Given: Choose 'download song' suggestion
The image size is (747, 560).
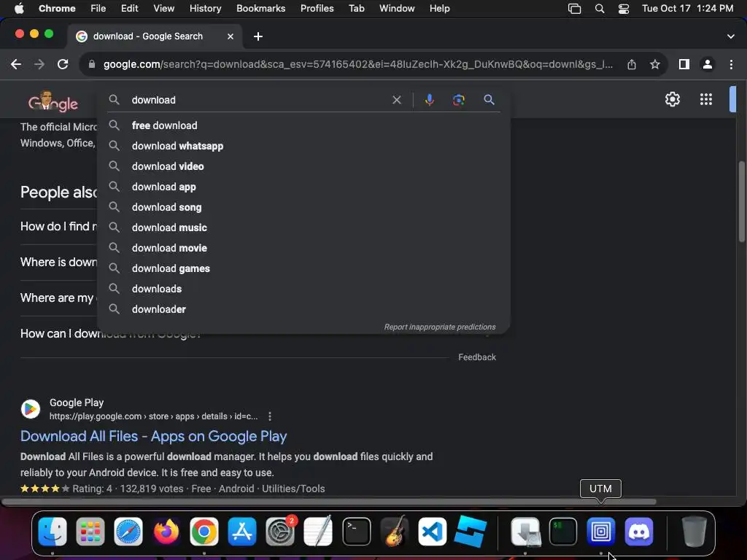Looking at the screenshot, I should [303, 207].
